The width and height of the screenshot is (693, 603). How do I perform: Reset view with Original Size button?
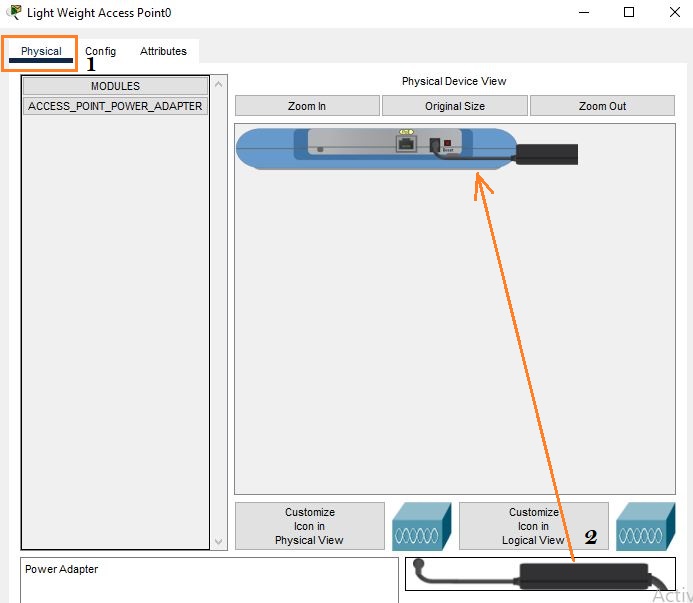455,106
